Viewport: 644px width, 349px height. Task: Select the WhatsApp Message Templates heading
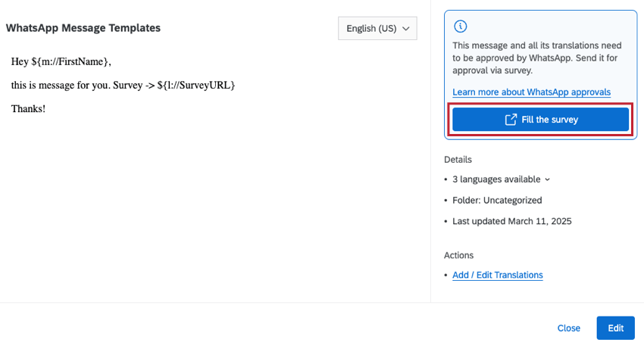[83, 28]
